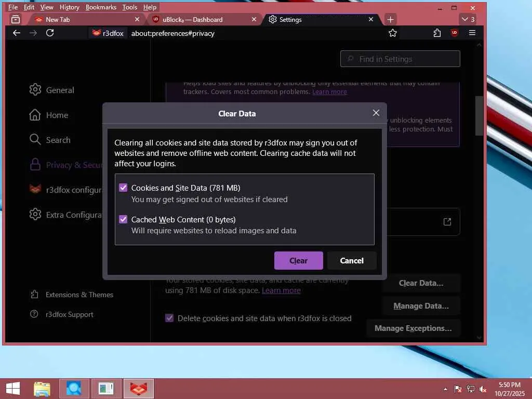Viewport: 532px width, 399px height.
Task: Open Search settings category
Action: 50,140
